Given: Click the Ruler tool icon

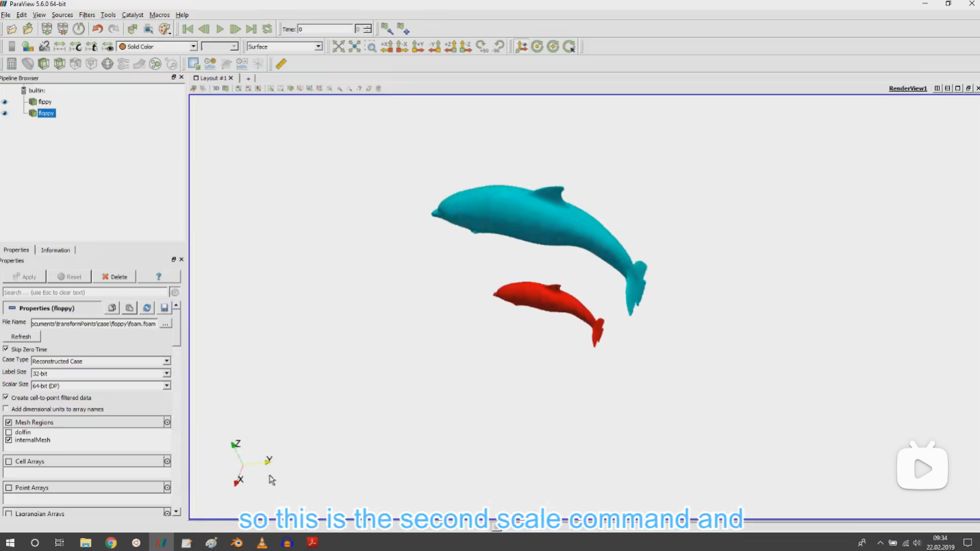Looking at the screenshot, I should [x=281, y=64].
